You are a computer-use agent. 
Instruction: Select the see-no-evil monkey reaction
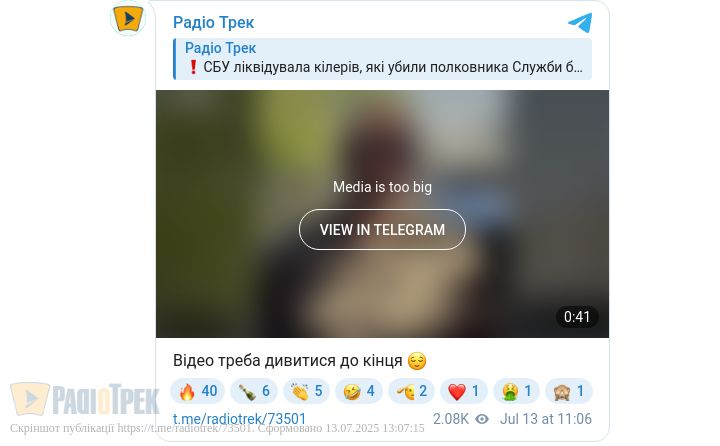click(568, 391)
